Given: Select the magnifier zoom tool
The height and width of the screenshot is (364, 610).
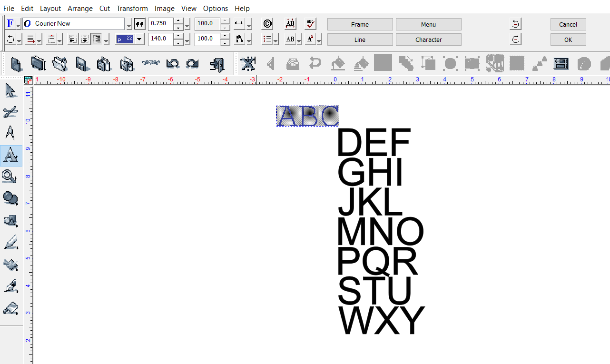Looking at the screenshot, I should tap(10, 177).
